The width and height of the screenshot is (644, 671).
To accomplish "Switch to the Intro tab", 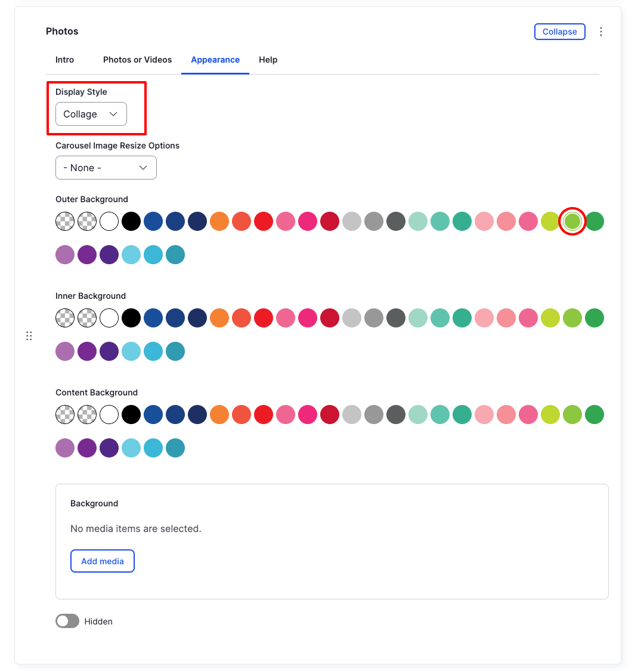I will pyautogui.click(x=64, y=60).
